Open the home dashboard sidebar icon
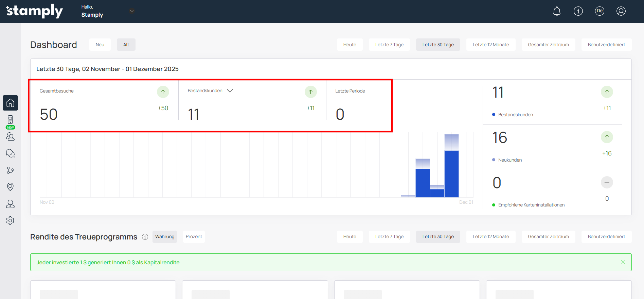Viewport: 644px width, 299px height. [x=10, y=103]
